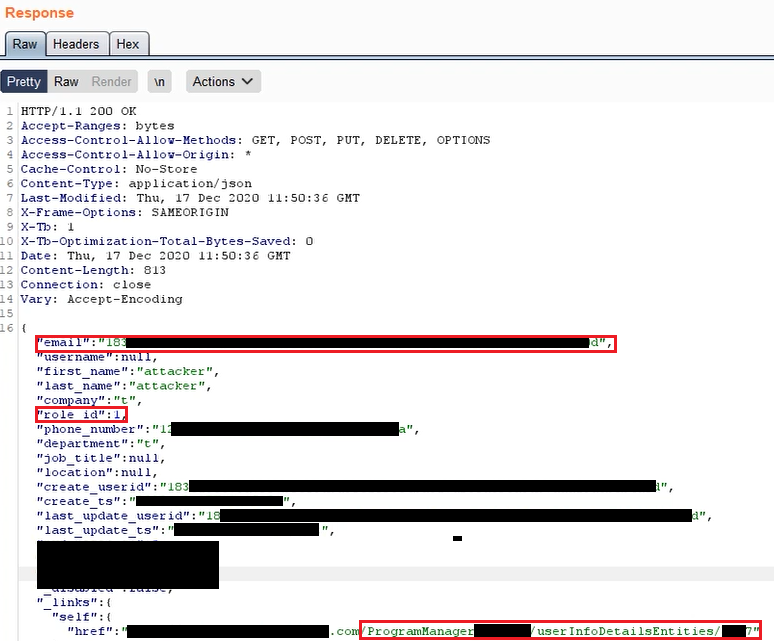The image size is (774, 641).
Task: Toggle the \n non-printable characters button
Action: [160, 82]
